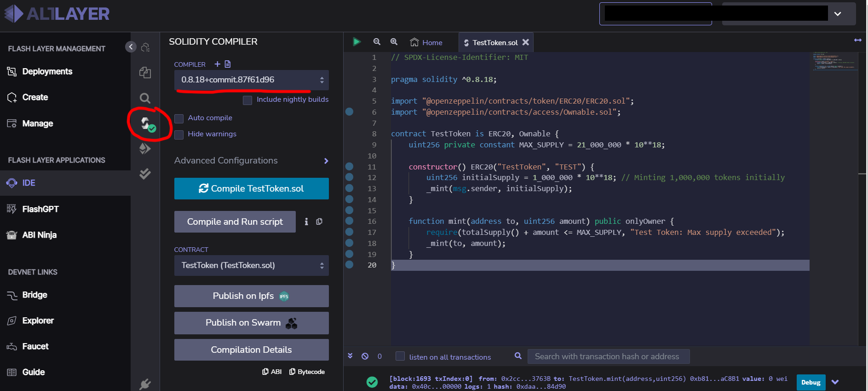Open the plugin manager plug icon

[x=145, y=384]
